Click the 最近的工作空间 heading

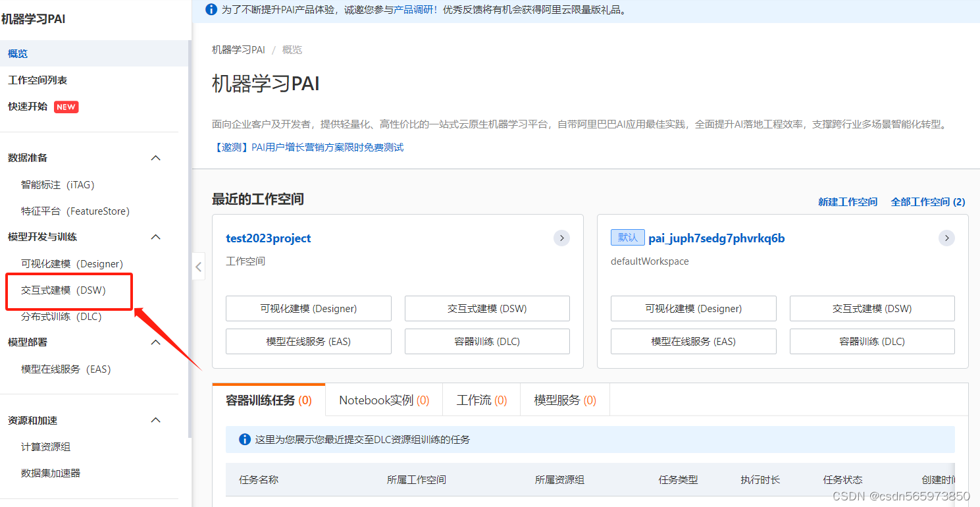(x=258, y=199)
